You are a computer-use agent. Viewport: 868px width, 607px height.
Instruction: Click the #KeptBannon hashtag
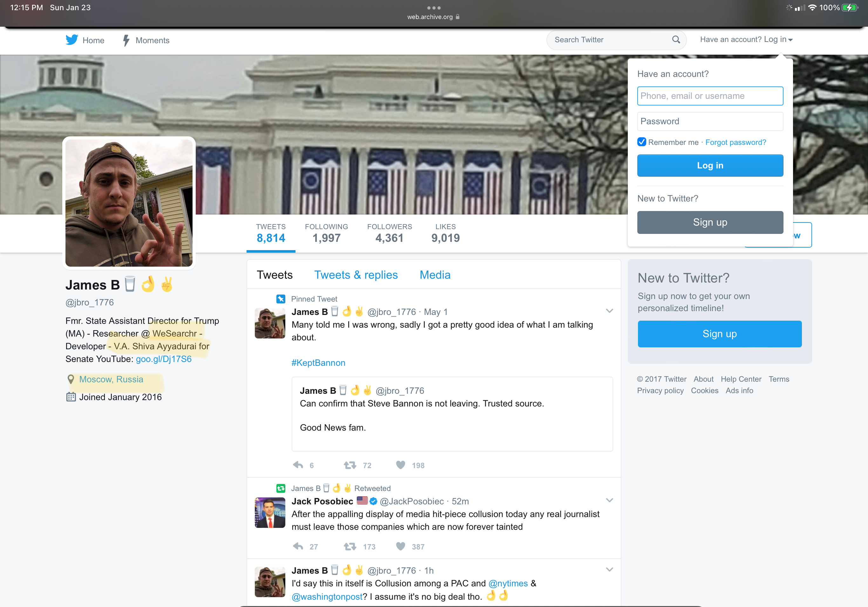coord(318,363)
